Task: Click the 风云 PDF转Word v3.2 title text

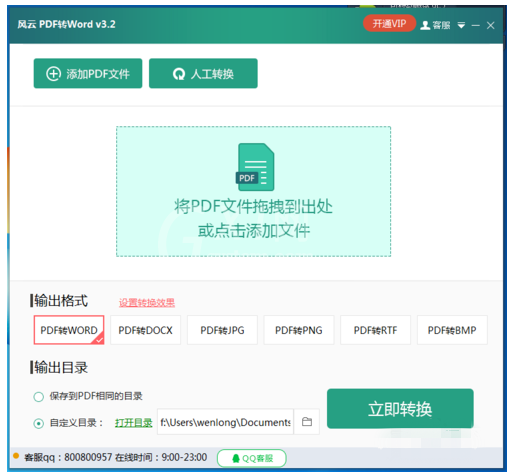Action: click(66, 24)
